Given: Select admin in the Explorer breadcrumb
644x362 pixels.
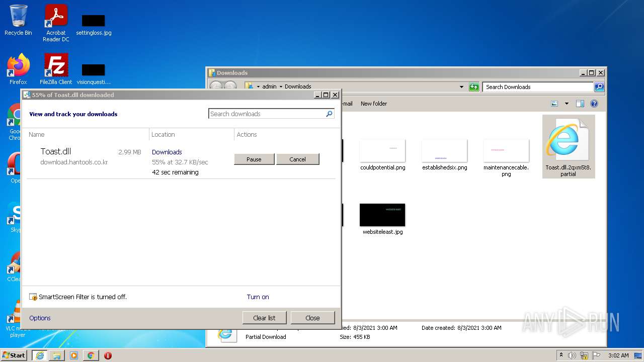Looking at the screenshot, I should [x=269, y=86].
